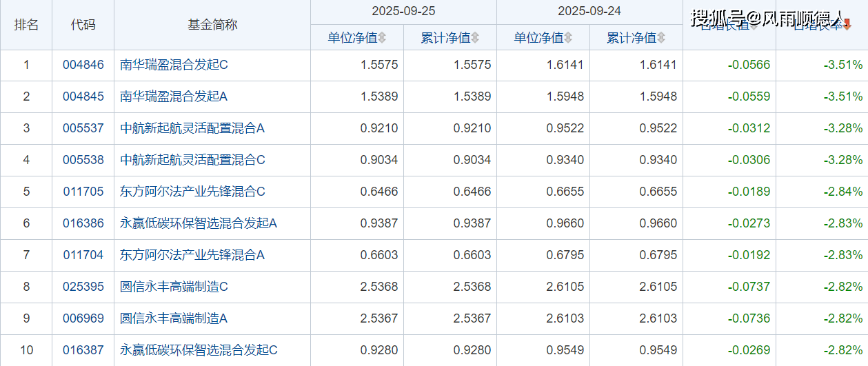This screenshot has width=868, height=366.
Task: Open 东方阿尔法产业先锋混合C fund page
Action: [x=192, y=192]
